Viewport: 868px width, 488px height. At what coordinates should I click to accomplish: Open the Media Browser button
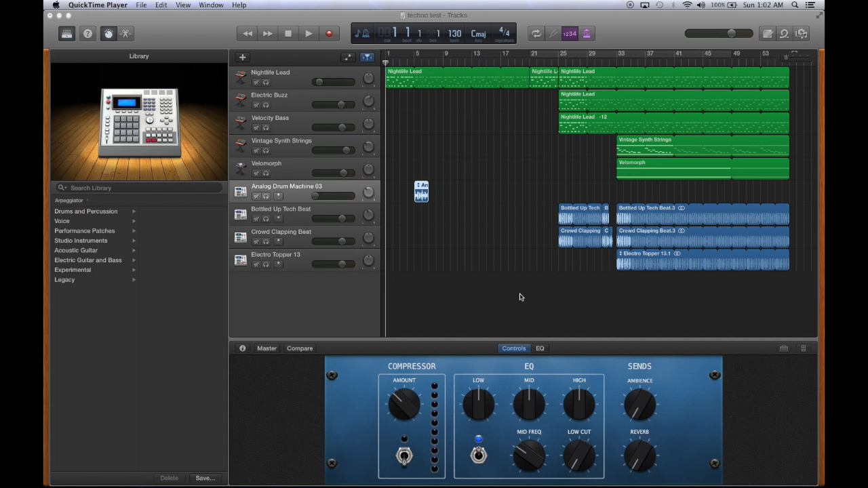tap(802, 34)
